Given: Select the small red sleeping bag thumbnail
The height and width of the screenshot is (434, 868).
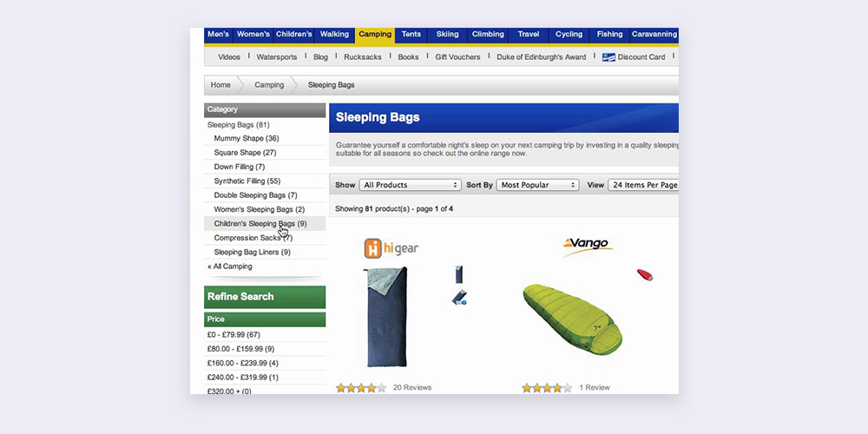Looking at the screenshot, I should click(644, 274).
